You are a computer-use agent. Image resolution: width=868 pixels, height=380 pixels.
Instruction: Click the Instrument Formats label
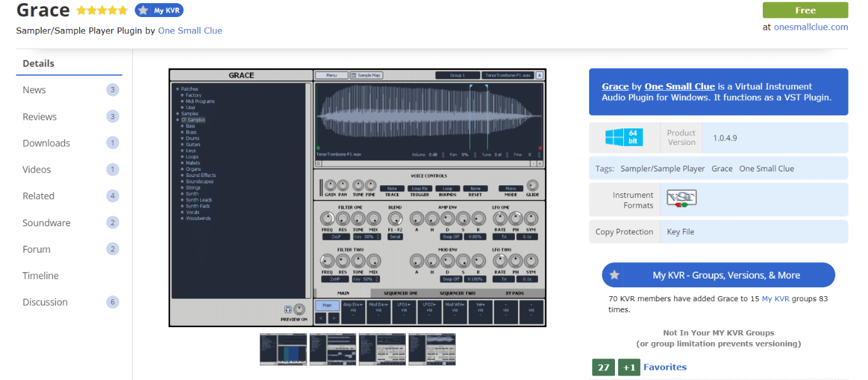click(x=633, y=200)
